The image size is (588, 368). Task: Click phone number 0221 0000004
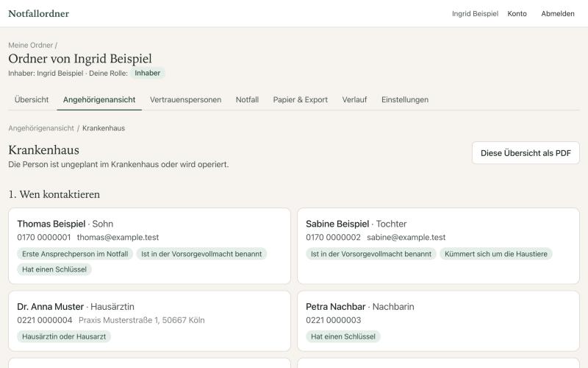(45, 320)
